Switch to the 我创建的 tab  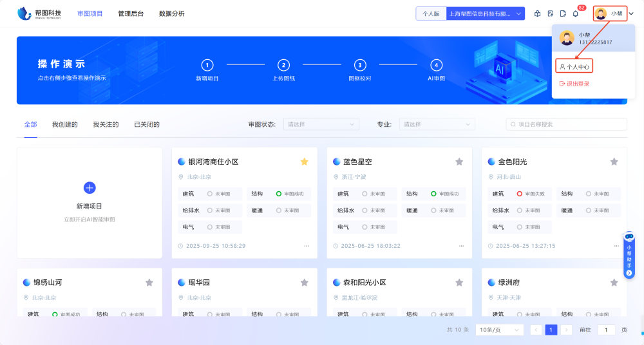pos(64,124)
